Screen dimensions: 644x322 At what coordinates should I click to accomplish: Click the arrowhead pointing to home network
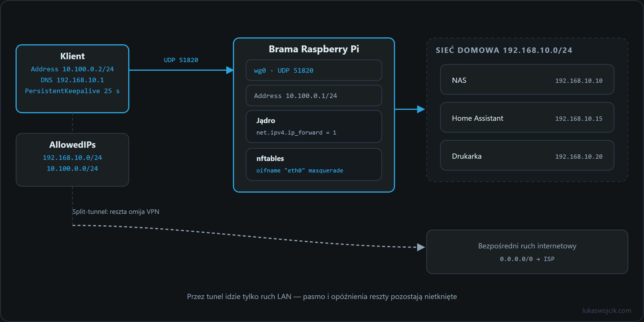421,109
